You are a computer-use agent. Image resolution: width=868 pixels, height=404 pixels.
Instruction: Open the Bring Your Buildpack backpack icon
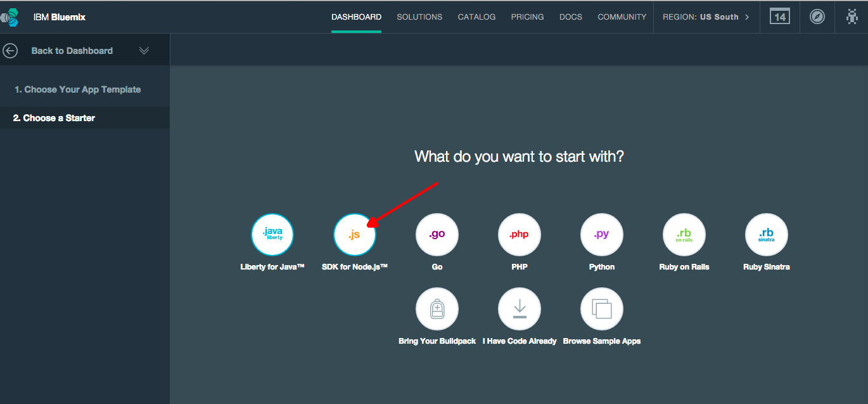437,309
